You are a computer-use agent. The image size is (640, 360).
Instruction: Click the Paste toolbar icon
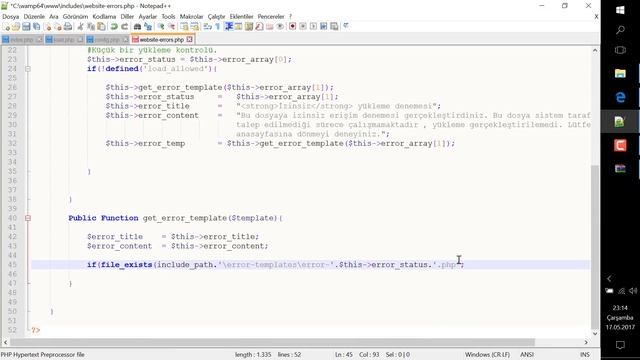101,27
